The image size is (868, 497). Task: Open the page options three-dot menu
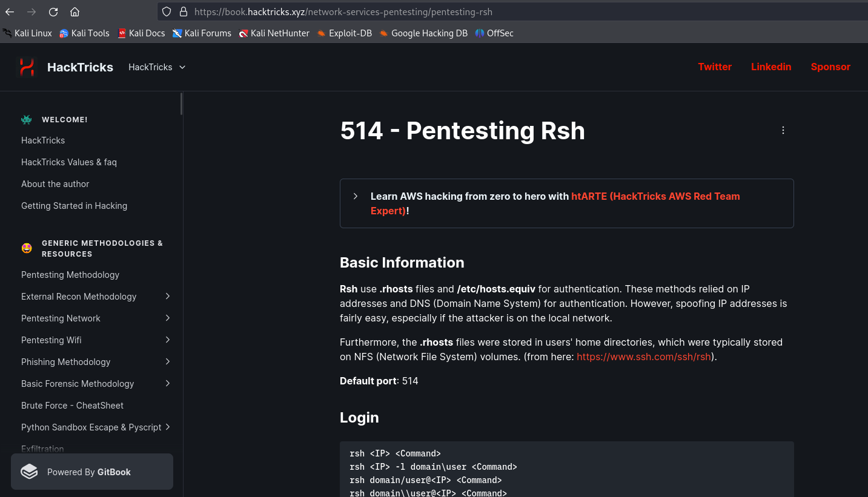point(783,130)
